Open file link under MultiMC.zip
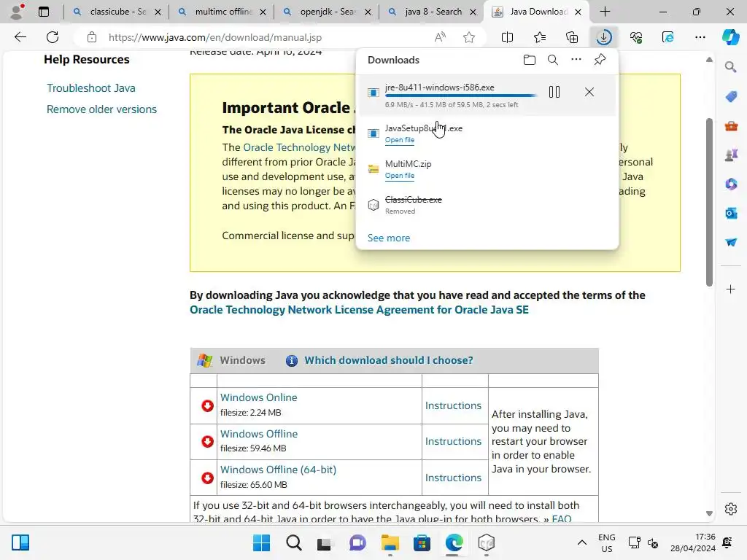The image size is (747, 560). point(399,176)
